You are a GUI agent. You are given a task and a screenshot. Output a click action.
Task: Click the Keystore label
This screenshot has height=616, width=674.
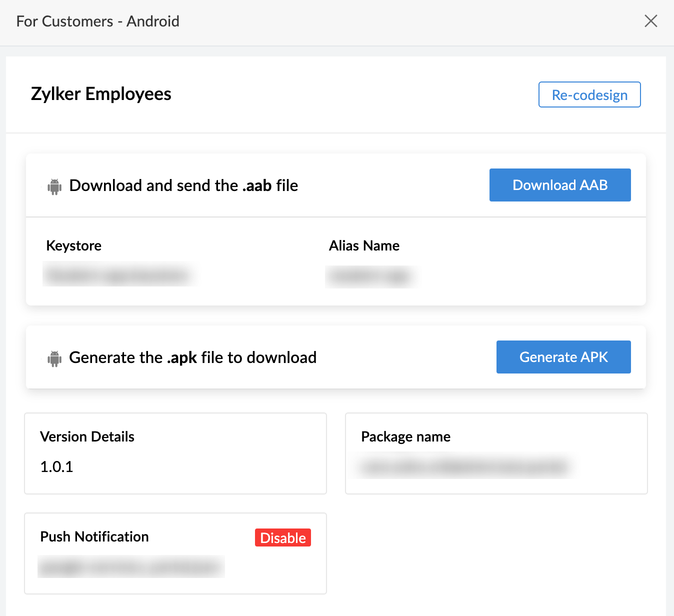click(x=74, y=245)
